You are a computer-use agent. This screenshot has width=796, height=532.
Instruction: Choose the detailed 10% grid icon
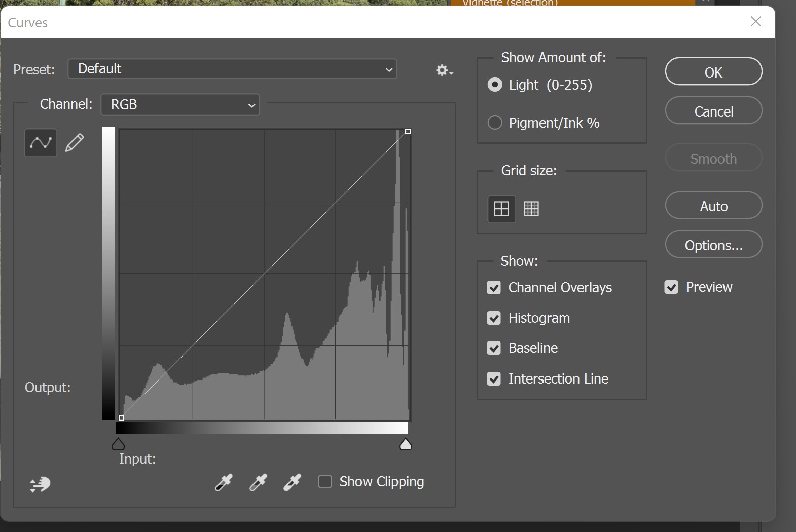tap(531, 209)
